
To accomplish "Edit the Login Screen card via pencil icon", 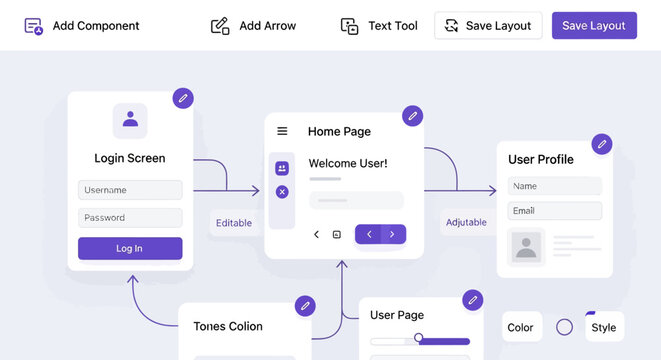I will tap(183, 98).
